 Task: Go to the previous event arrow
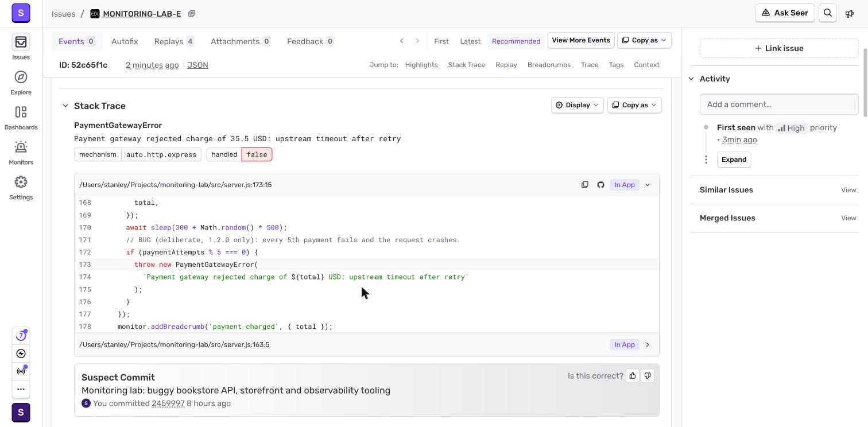[x=402, y=41]
